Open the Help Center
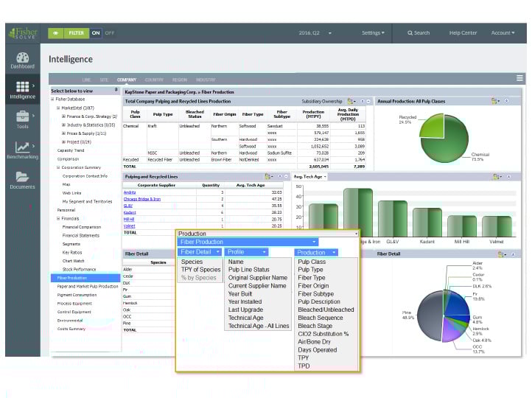Viewport: 532px width, 398px height. coord(463,33)
